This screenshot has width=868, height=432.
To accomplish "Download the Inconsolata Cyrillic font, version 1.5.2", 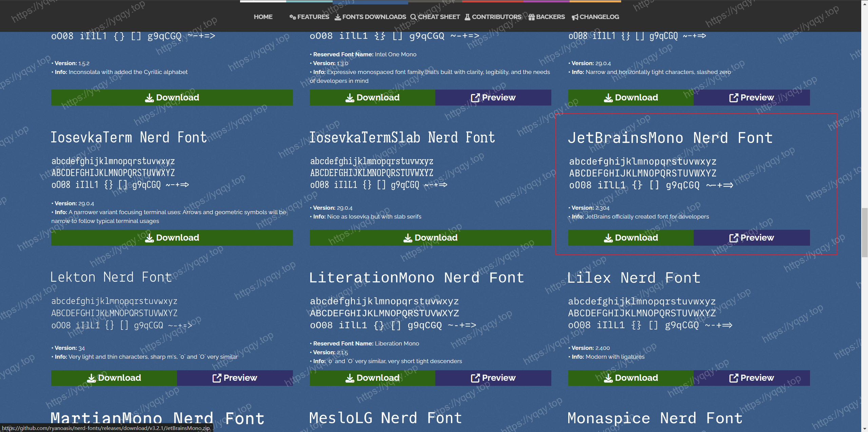I will (x=172, y=98).
